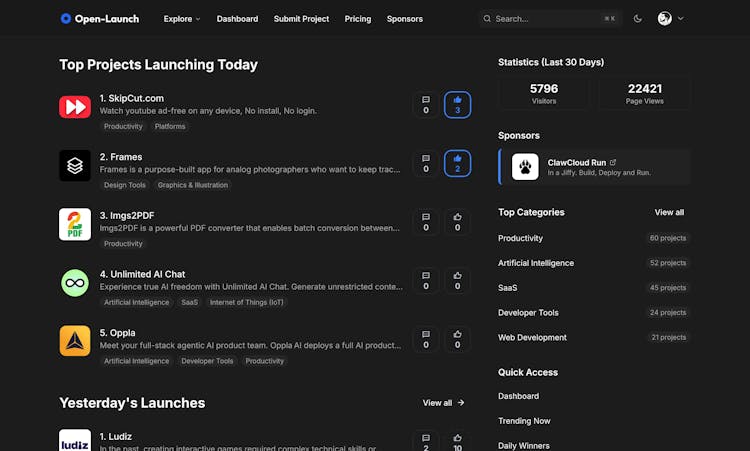Click the Internet of Things (IoT) tag
This screenshot has width=750, height=451.
pyautogui.click(x=246, y=302)
